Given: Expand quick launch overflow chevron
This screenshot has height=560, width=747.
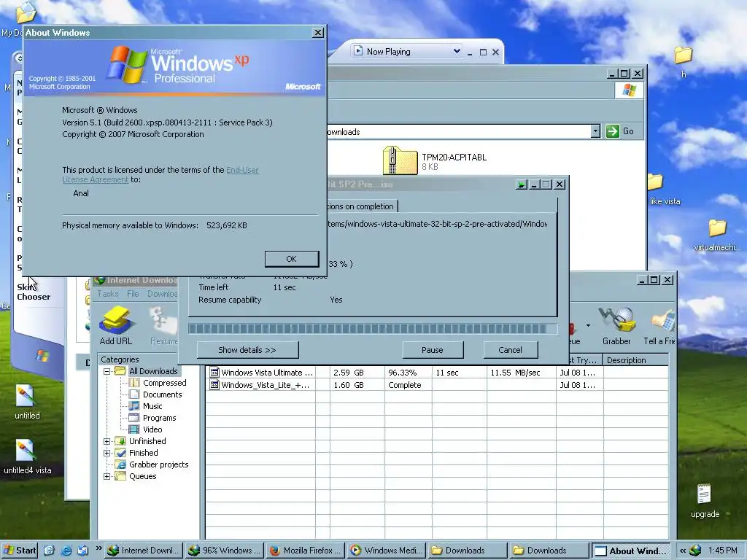Looking at the screenshot, I should click(x=98, y=548).
